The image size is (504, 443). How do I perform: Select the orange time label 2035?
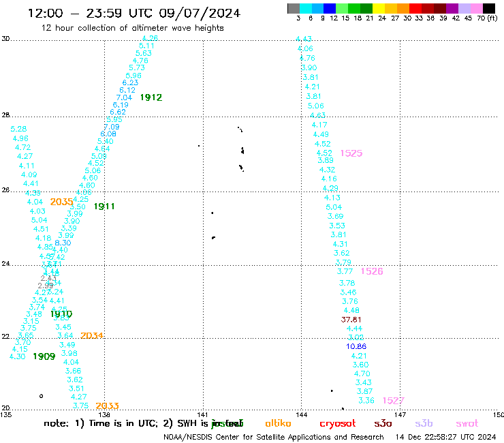pyautogui.click(x=61, y=202)
